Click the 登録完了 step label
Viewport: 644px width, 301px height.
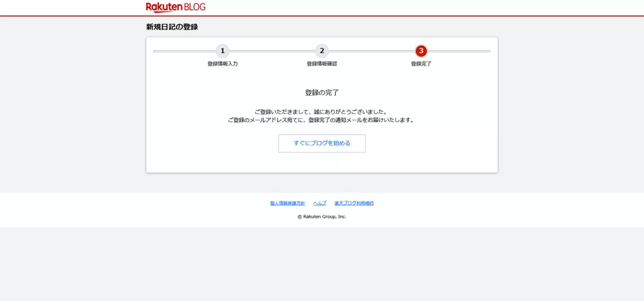coord(421,64)
